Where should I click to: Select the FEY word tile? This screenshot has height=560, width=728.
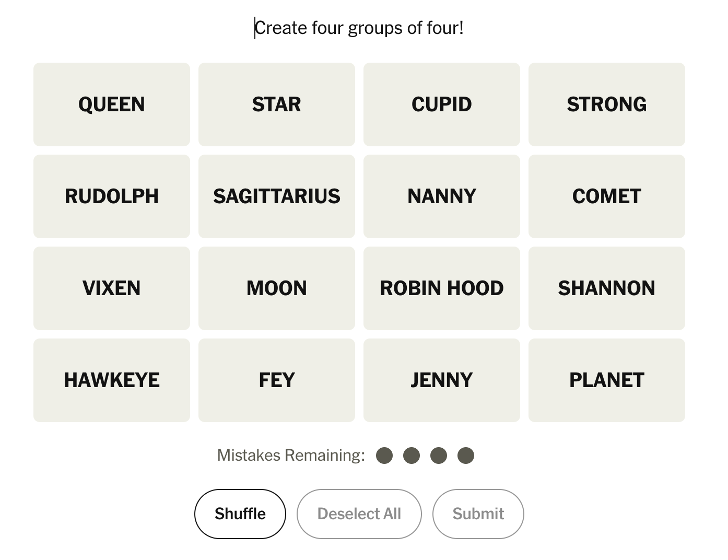(277, 380)
